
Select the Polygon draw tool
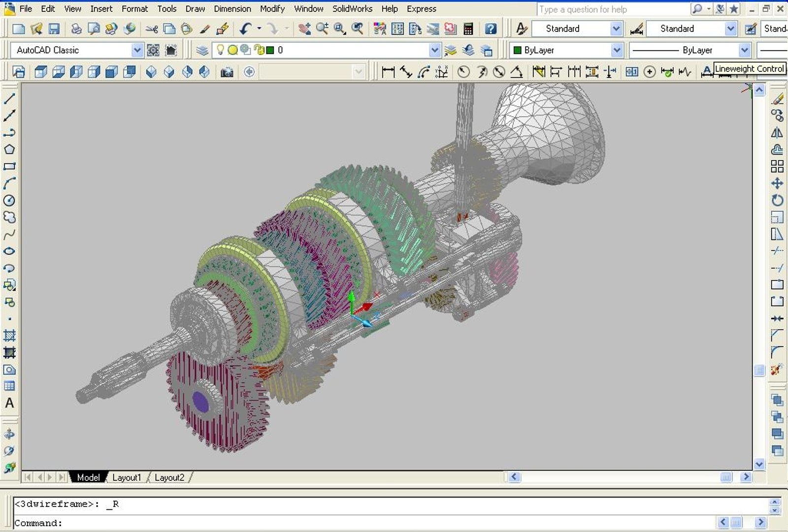tap(9, 149)
